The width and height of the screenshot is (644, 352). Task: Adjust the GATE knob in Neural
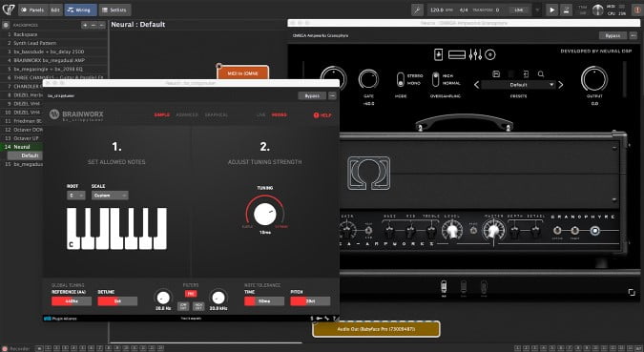[368, 79]
